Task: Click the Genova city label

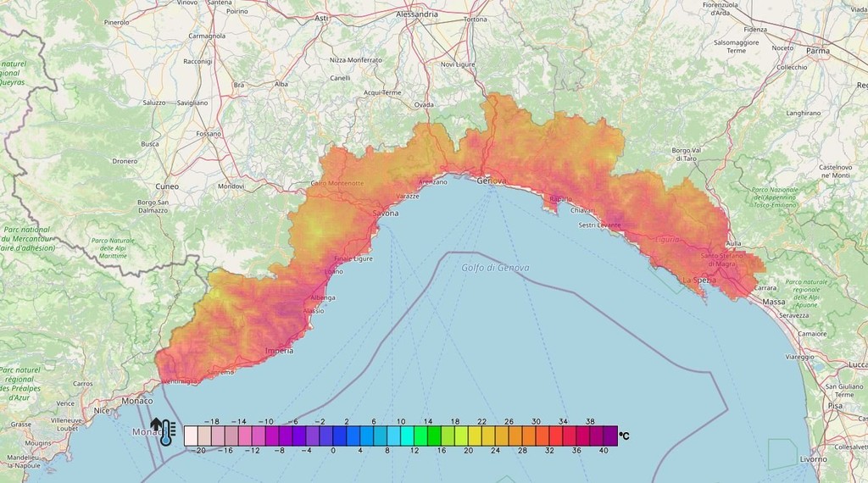Action: [491, 181]
